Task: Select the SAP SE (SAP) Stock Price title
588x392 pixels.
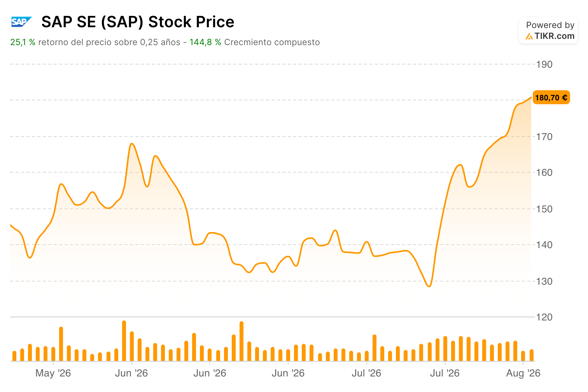Action: coord(138,22)
